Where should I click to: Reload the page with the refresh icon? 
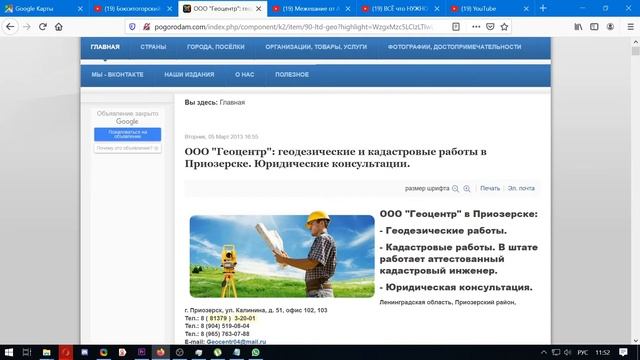43,27
